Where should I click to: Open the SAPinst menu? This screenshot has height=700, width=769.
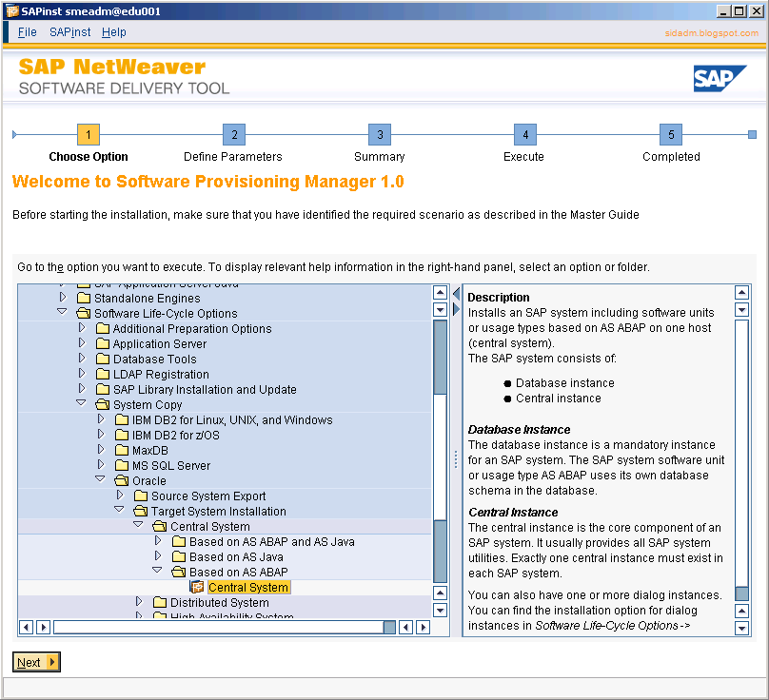[69, 31]
